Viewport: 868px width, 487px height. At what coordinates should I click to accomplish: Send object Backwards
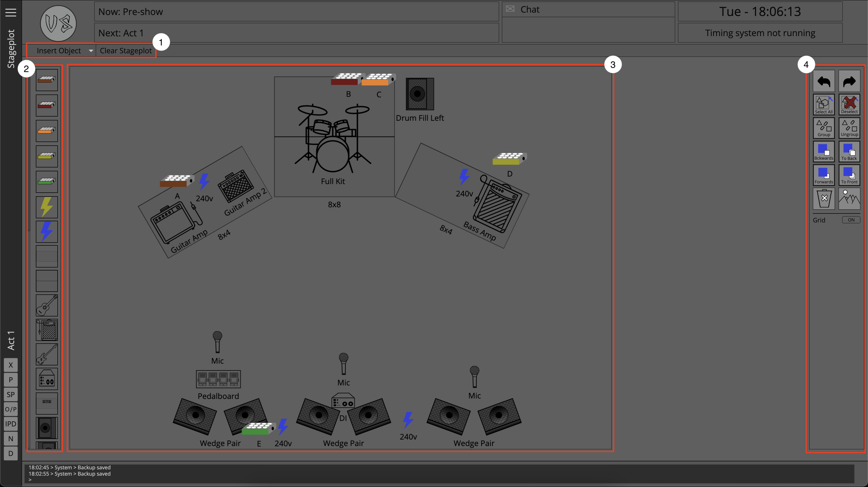(824, 152)
